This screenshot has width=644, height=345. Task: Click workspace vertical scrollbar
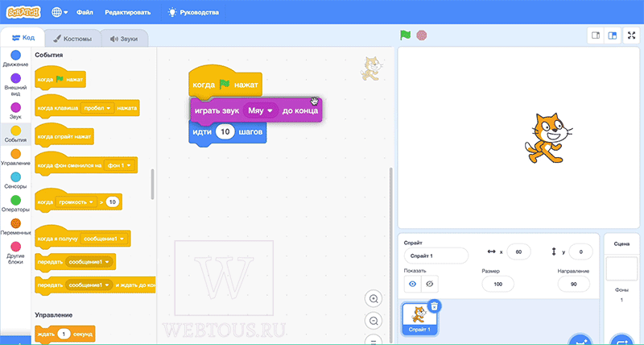390,255
